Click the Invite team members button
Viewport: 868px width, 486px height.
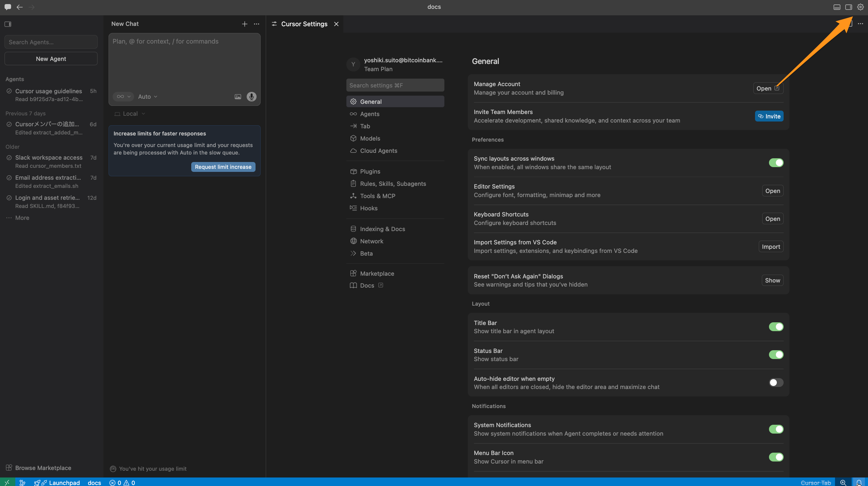[x=769, y=116]
